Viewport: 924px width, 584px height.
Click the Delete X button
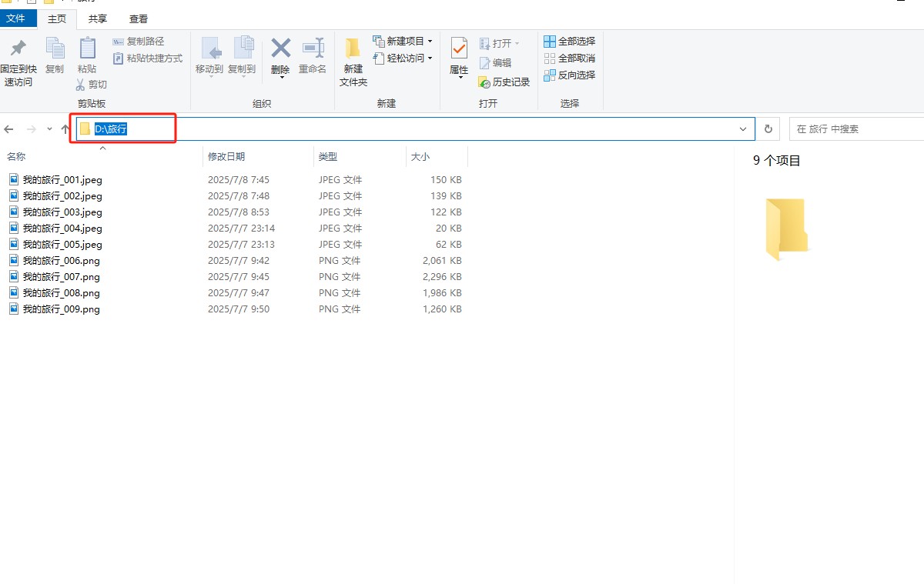click(280, 58)
